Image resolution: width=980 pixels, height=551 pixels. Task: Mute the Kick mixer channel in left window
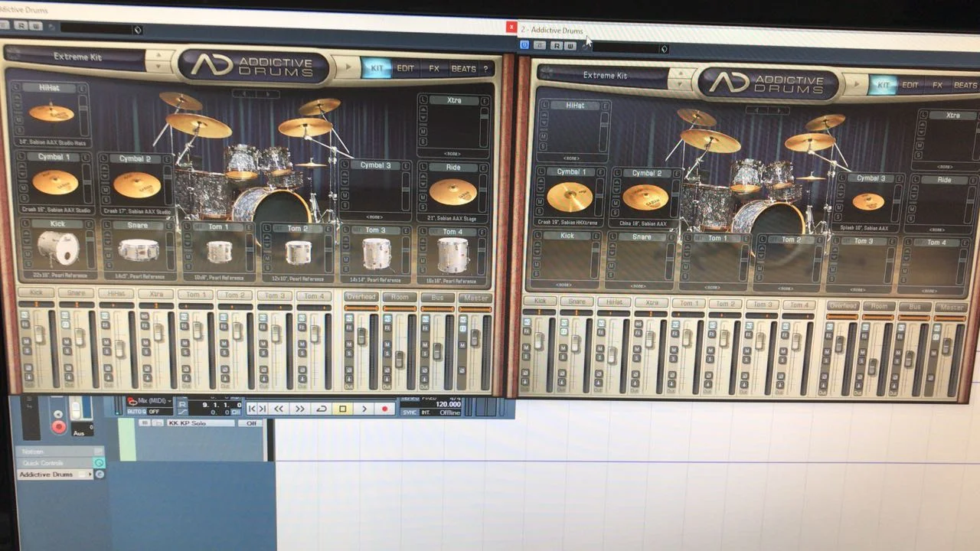pos(28,342)
